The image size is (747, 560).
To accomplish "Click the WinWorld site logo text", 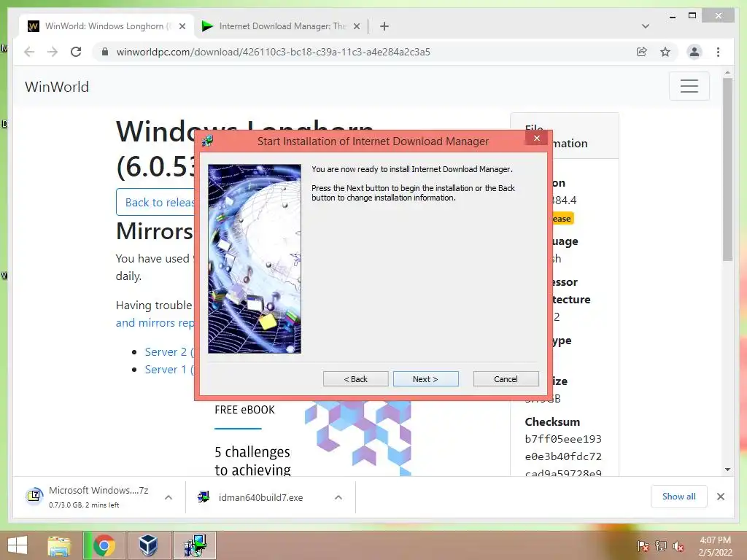I will coord(57,87).
